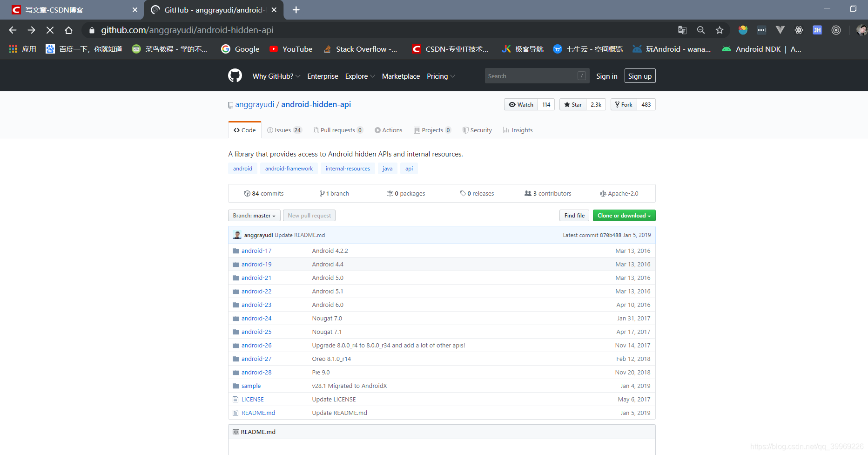Screen dimensions: 868x455
Task: Click the translate icon in address bar
Action: pos(682,29)
